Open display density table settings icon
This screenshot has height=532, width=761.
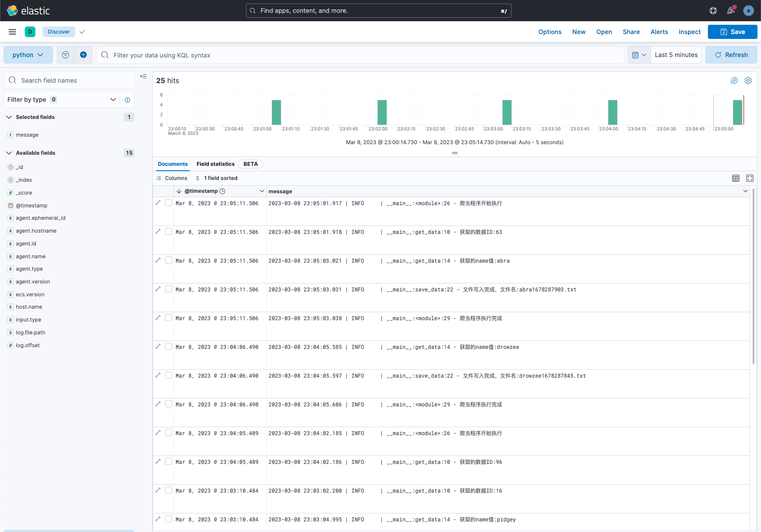736,178
